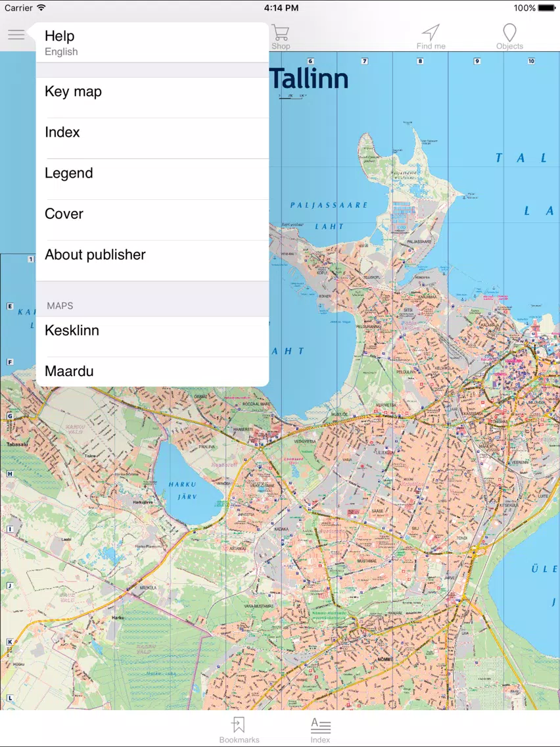Tap grid column marker 10

pos(531,61)
